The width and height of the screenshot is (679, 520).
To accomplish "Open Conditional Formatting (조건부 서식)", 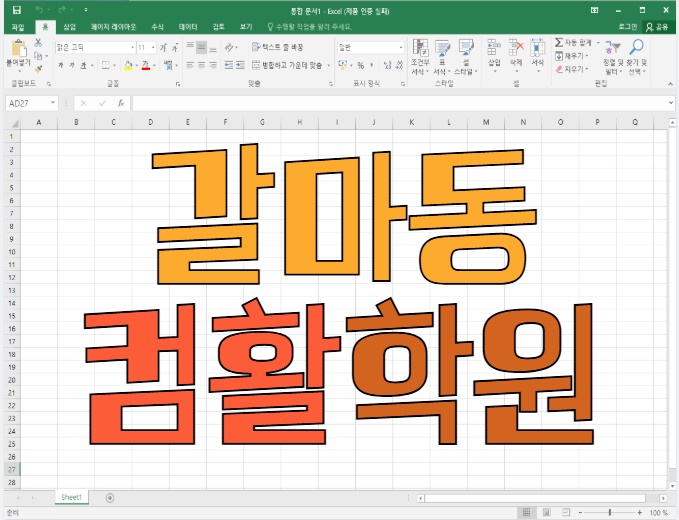I will pyautogui.click(x=420, y=56).
